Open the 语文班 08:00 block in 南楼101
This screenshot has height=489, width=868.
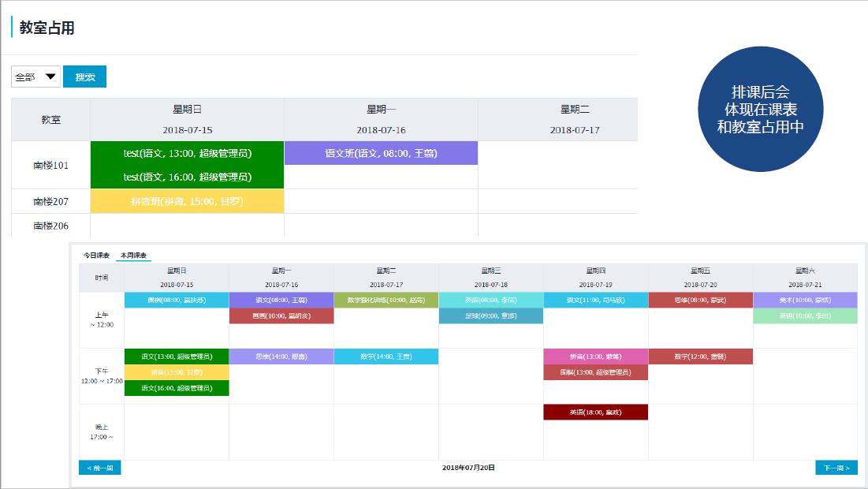[381, 153]
